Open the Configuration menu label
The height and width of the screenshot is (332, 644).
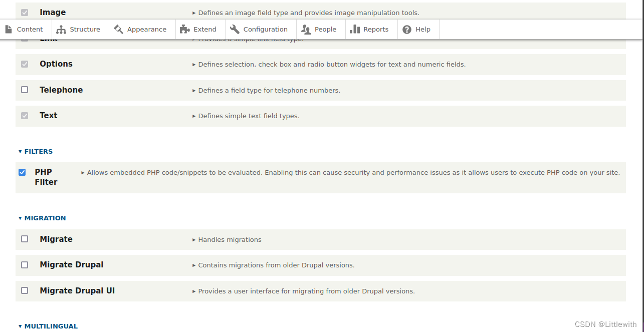[x=266, y=30]
